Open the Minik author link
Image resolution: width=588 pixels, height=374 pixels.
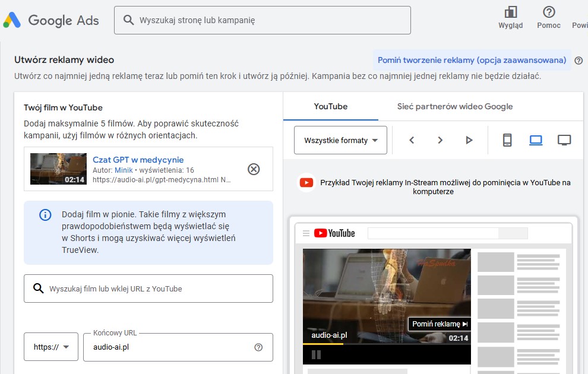[x=124, y=170]
